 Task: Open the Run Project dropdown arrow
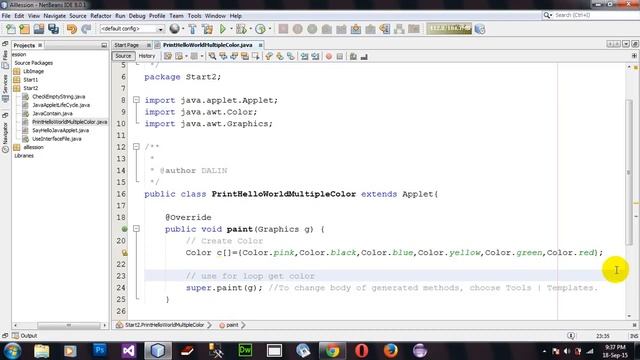click(231, 29)
